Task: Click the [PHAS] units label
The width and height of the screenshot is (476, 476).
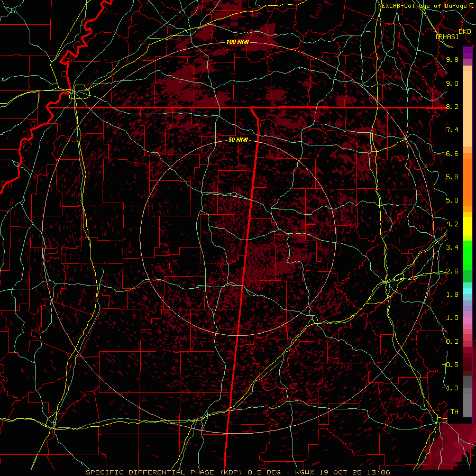Action: pos(447,36)
